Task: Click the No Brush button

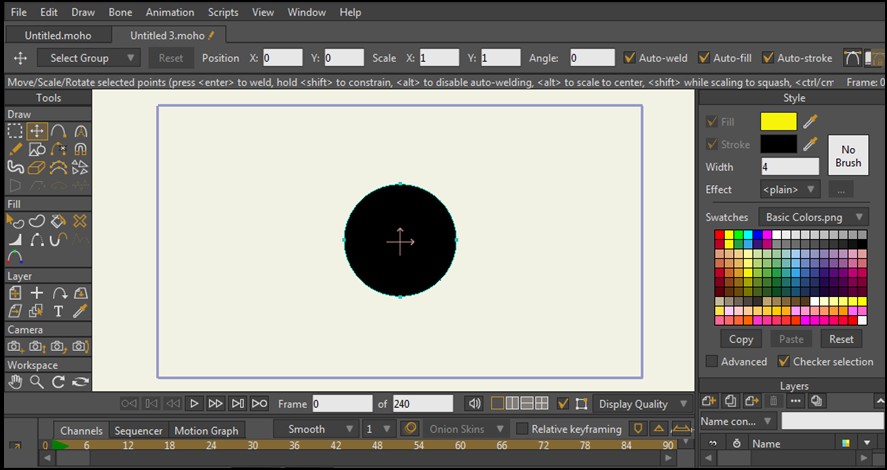Action: pyautogui.click(x=848, y=156)
